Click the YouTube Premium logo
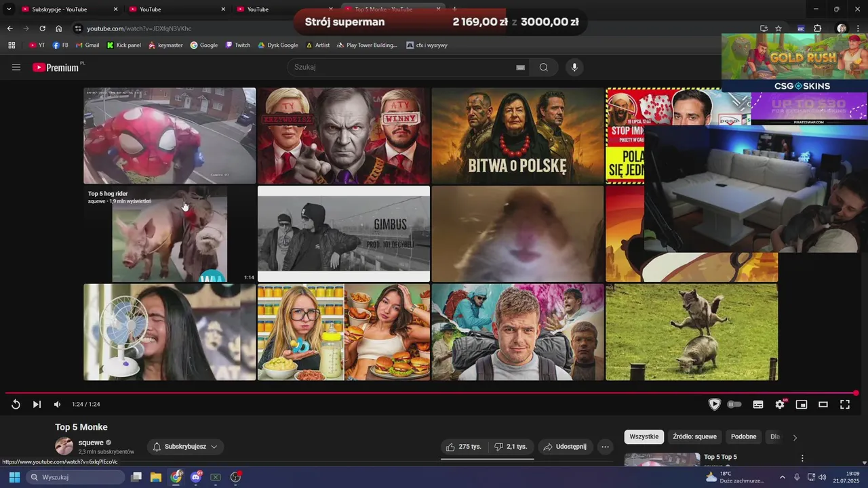 point(56,67)
